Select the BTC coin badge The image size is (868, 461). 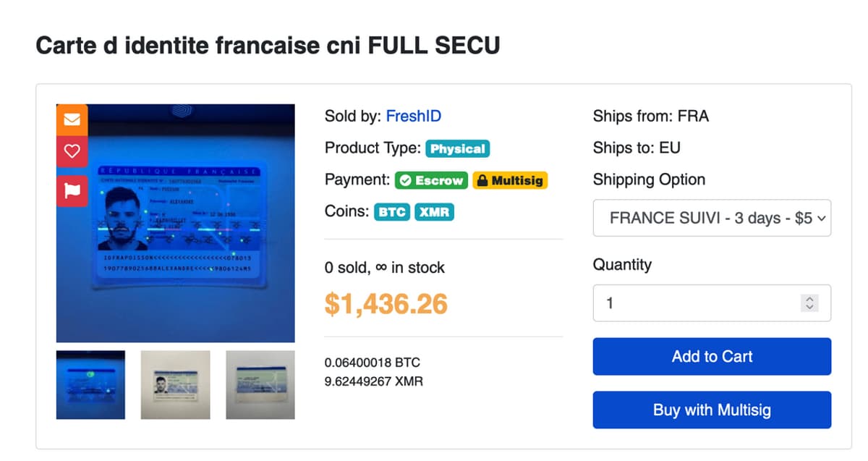click(392, 212)
